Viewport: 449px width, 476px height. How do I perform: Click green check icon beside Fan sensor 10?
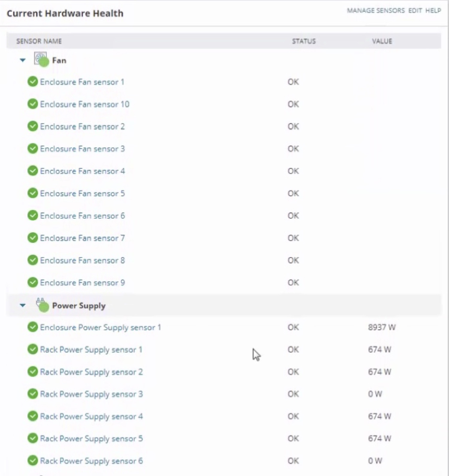[x=33, y=104]
